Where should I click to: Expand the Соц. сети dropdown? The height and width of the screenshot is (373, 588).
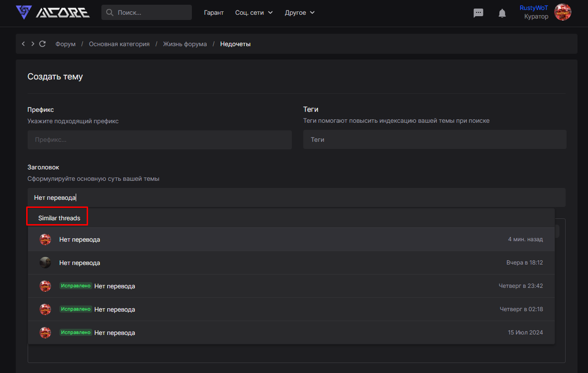[254, 12]
